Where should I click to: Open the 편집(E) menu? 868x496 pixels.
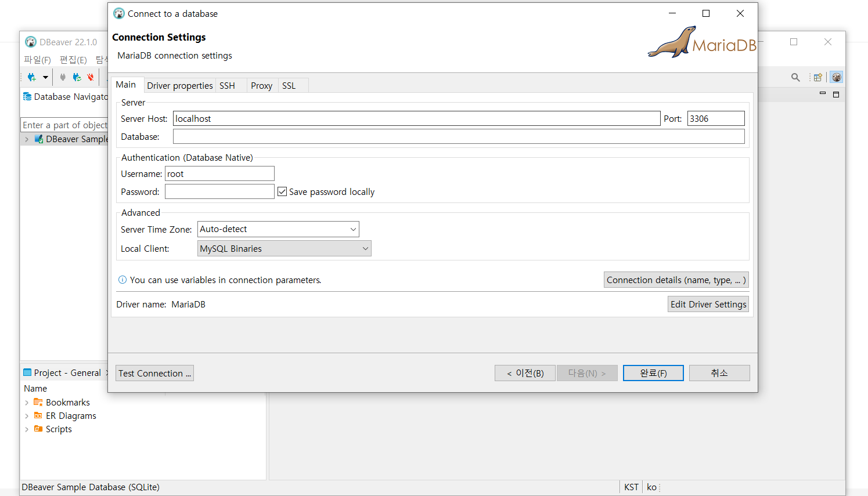[73, 60]
